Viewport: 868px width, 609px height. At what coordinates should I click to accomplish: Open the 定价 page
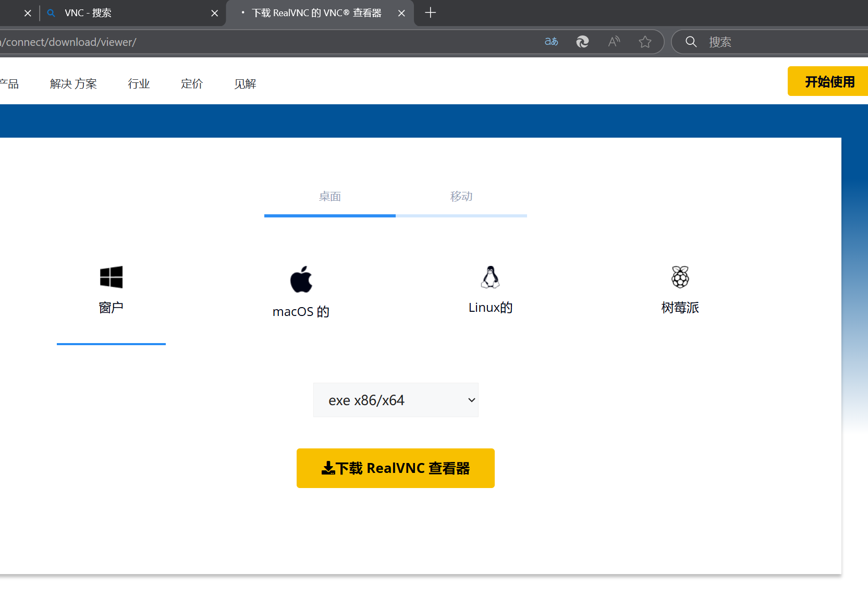point(192,84)
